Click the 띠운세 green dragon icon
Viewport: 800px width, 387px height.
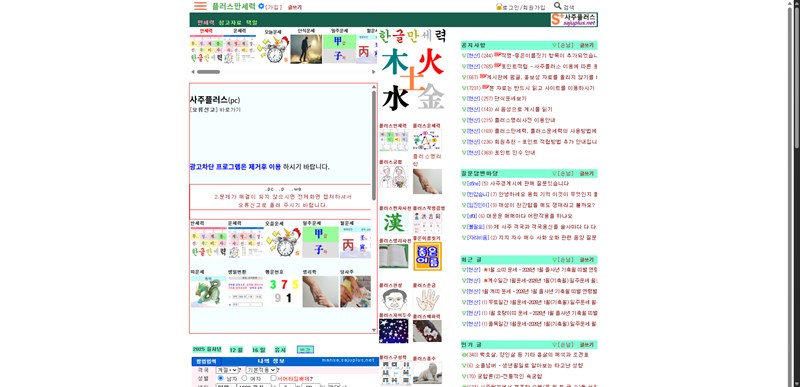coord(208,292)
